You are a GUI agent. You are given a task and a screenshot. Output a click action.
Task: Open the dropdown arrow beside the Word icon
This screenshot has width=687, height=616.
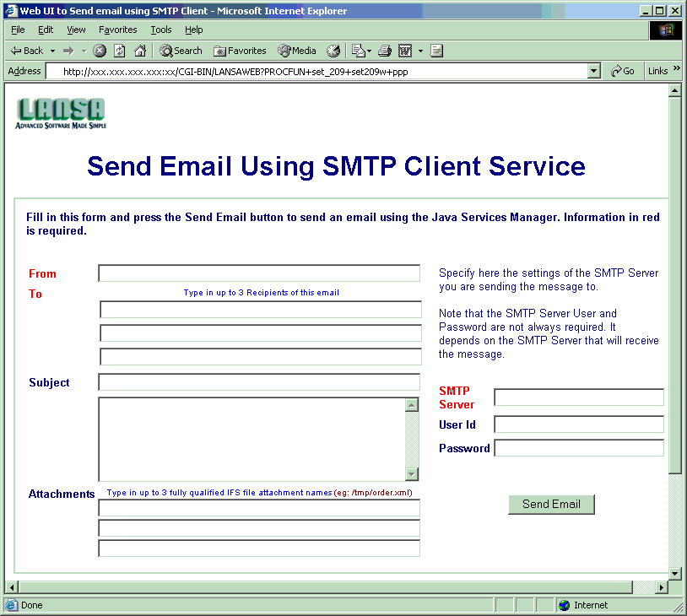click(420, 51)
